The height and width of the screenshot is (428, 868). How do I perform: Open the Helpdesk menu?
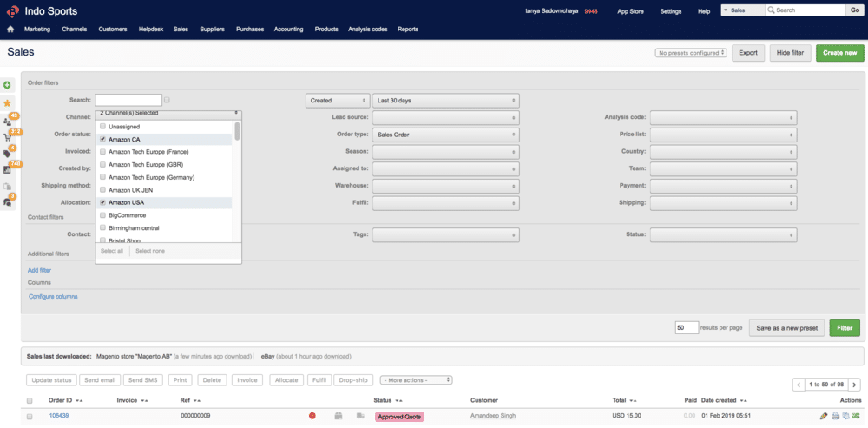click(x=150, y=29)
